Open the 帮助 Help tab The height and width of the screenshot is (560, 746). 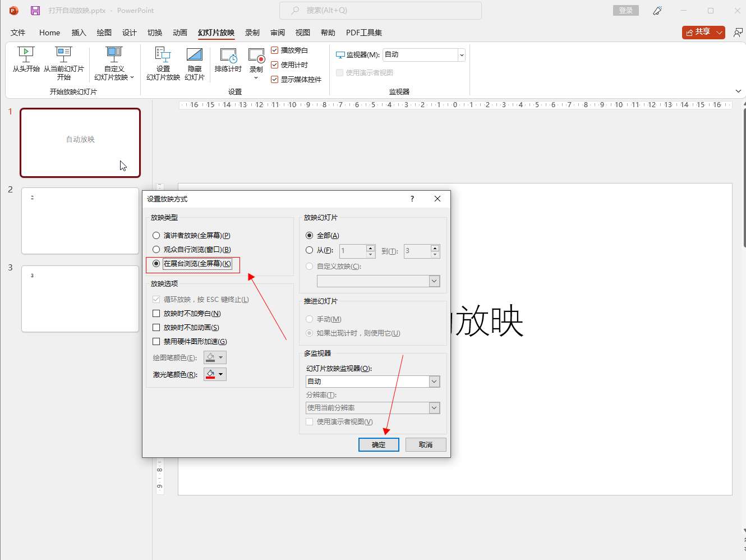tap(328, 33)
